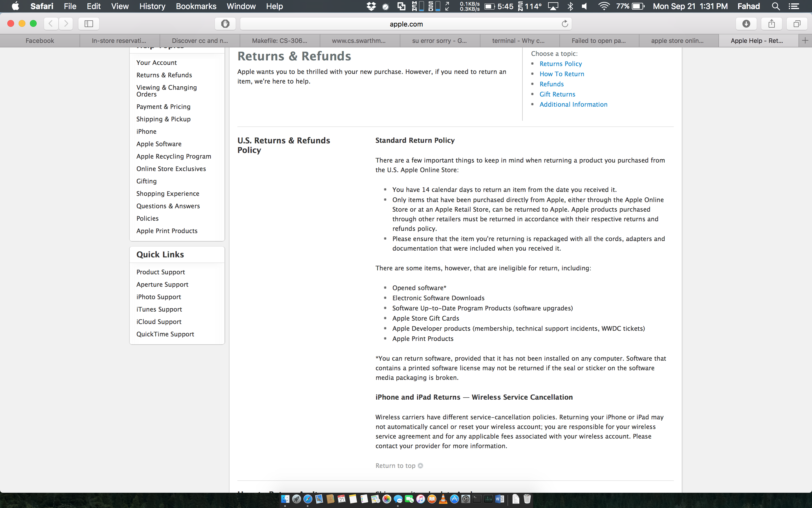
Task: Open Finder from the dock
Action: click(x=286, y=499)
